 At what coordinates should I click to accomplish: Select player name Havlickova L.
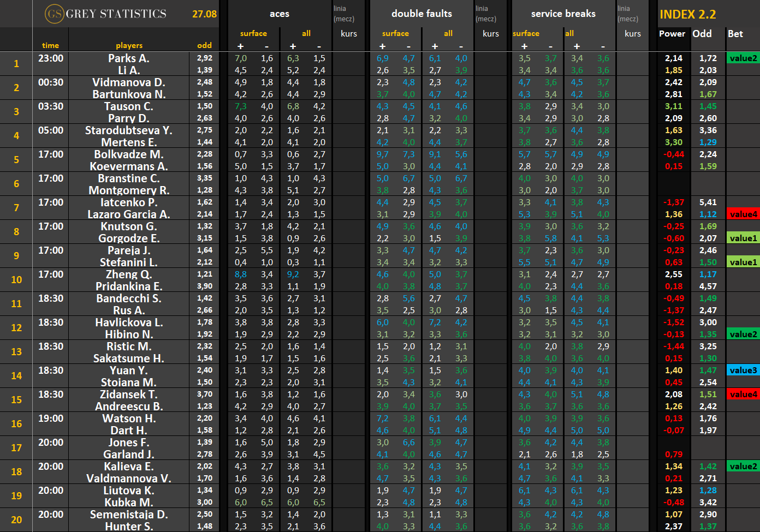[x=129, y=322]
